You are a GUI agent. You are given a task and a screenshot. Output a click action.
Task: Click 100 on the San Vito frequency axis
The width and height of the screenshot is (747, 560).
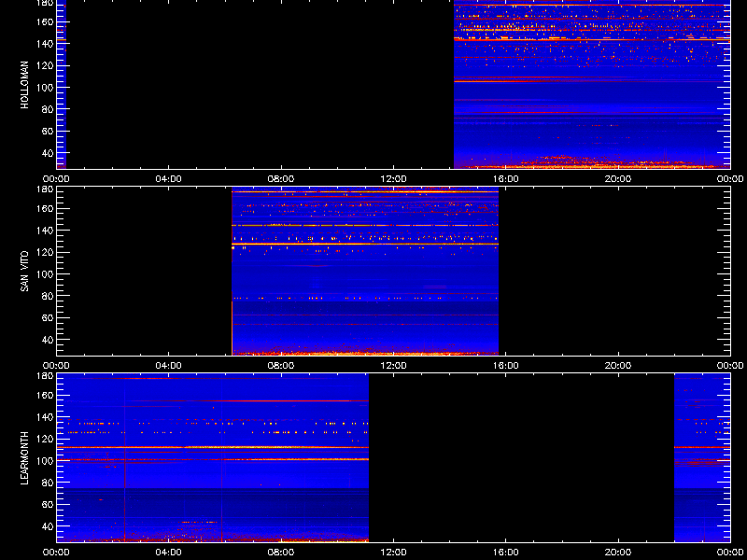pos(46,274)
